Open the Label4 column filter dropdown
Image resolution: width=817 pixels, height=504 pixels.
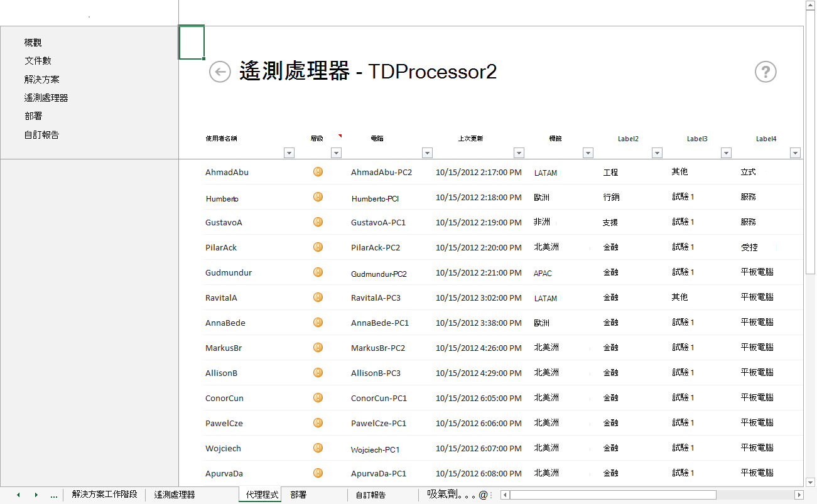coord(795,153)
